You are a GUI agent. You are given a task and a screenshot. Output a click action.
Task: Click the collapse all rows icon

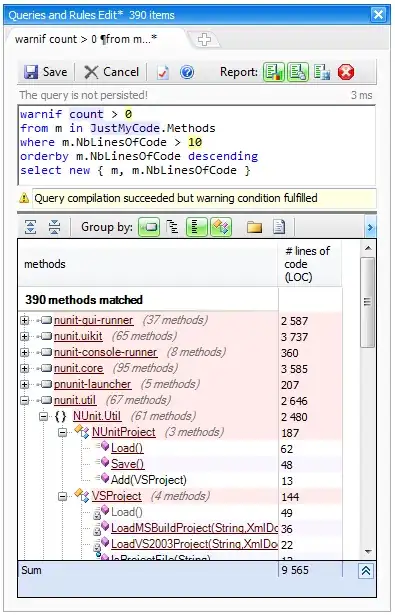coord(55,227)
